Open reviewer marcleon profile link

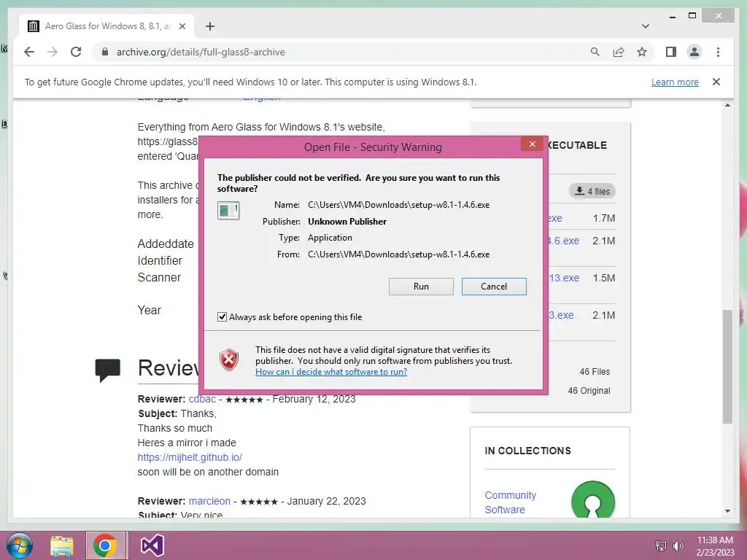coord(209,501)
